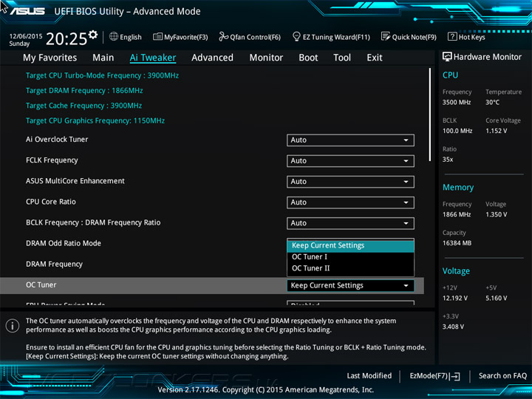Click the ASUS MultiCore Enhancement label
The width and height of the screenshot is (532, 399).
(x=75, y=181)
